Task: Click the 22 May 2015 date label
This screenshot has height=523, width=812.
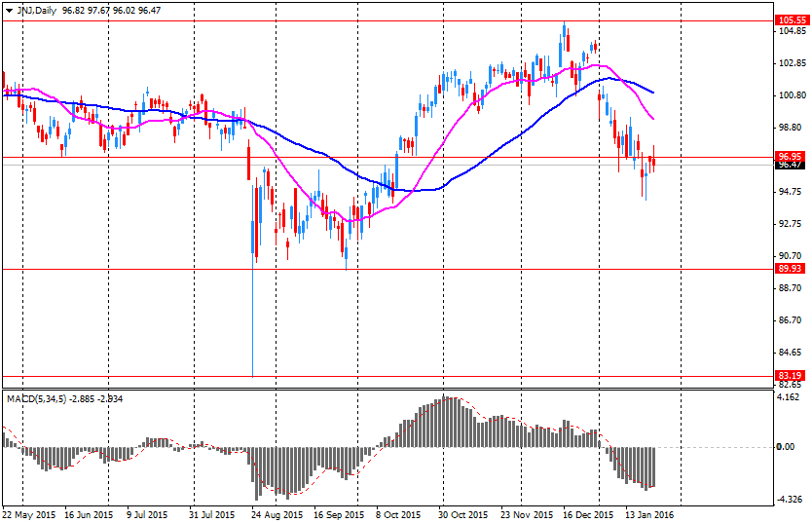Action: [x=29, y=514]
